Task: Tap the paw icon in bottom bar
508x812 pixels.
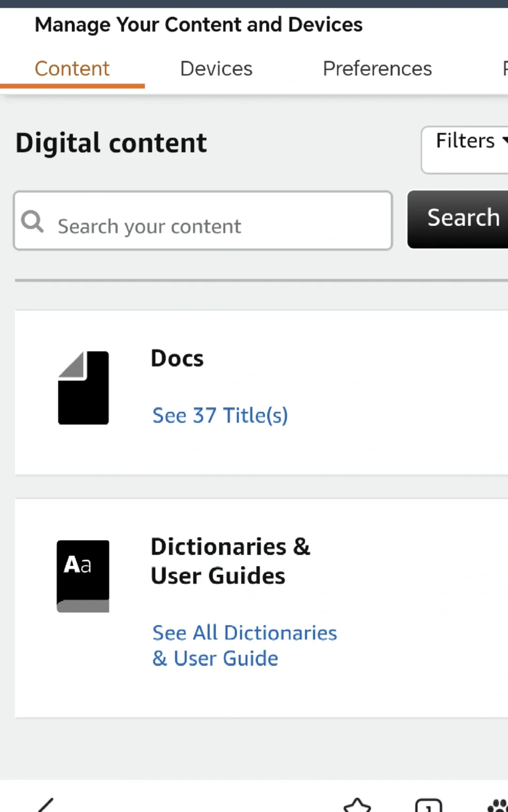Action: pos(498,805)
